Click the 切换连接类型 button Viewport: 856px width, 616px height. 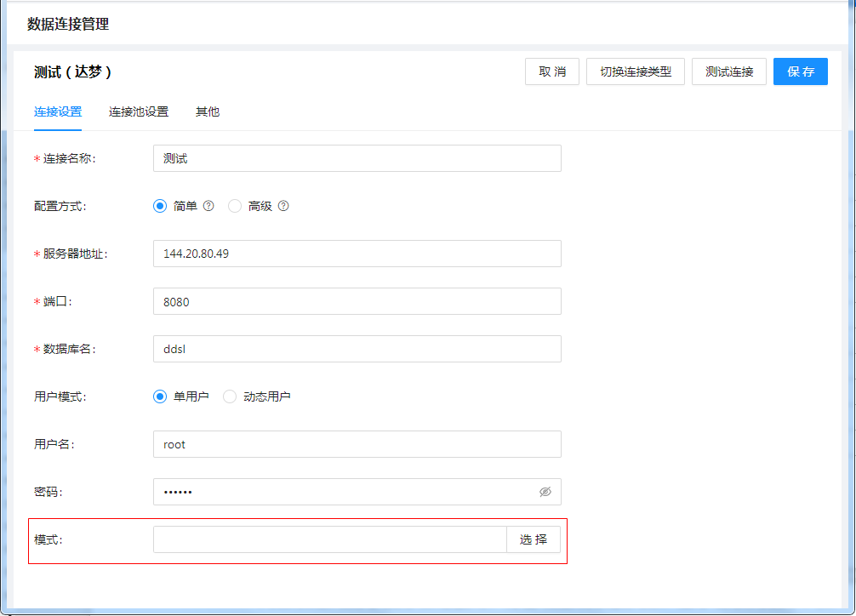pos(636,71)
